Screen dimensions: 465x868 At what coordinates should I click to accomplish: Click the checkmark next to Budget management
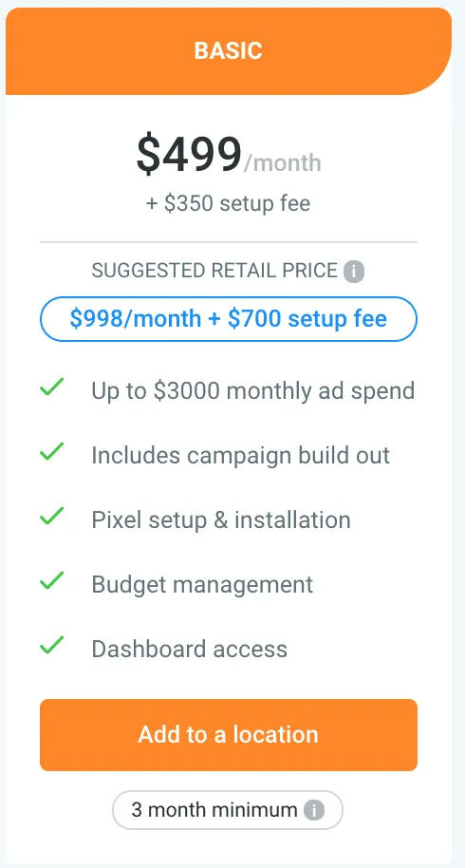point(52,580)
